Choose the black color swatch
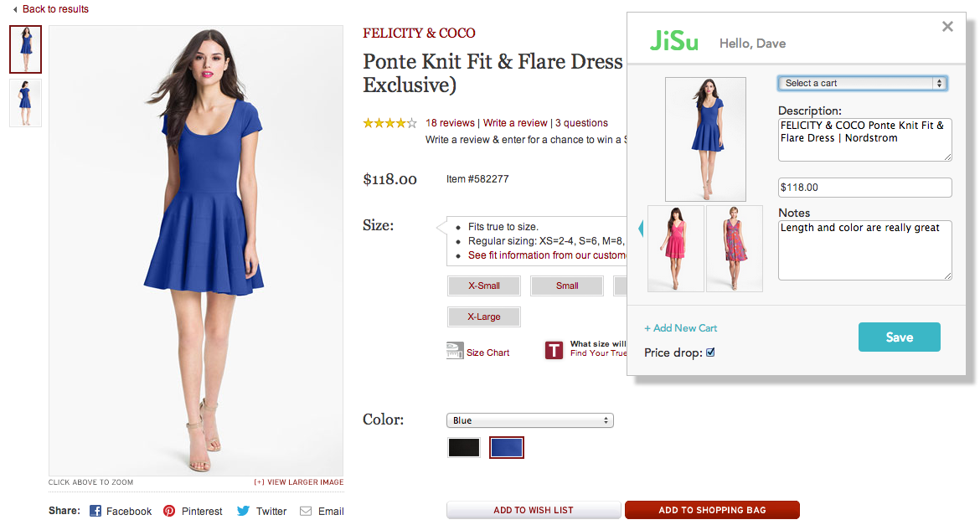This screenshot has height=525, width=980. (464, 447)
